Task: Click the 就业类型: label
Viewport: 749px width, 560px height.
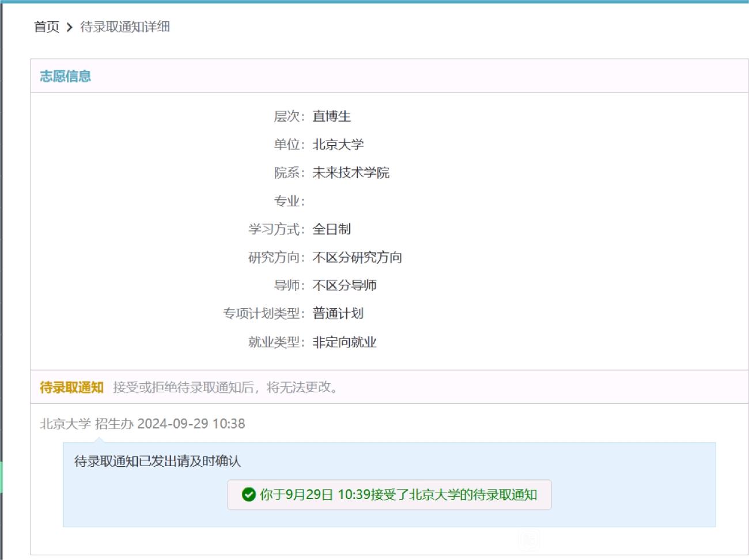Action: click(277, 342)
